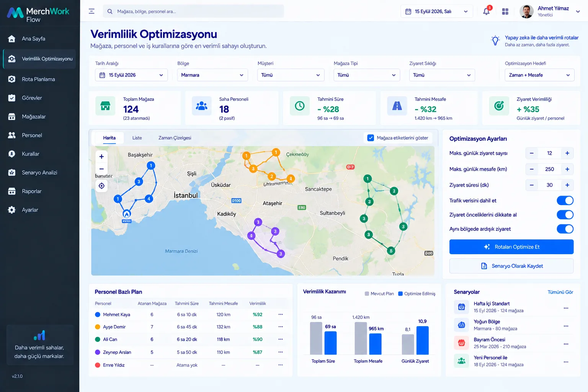This screenshot has width=588, height=392.
Task: Uncheck Mağaza etiketlerini göster checkbox
Action: [371, 138]
